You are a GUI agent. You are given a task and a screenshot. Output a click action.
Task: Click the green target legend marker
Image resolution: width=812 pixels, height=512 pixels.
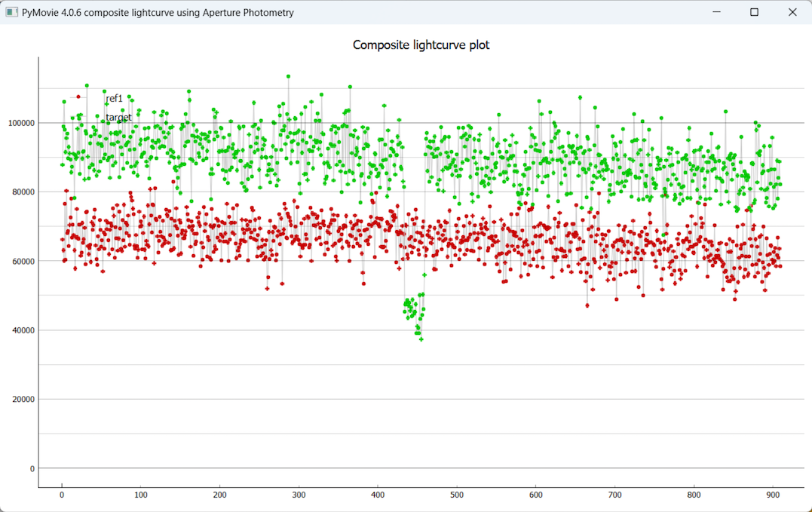(78, 115)
